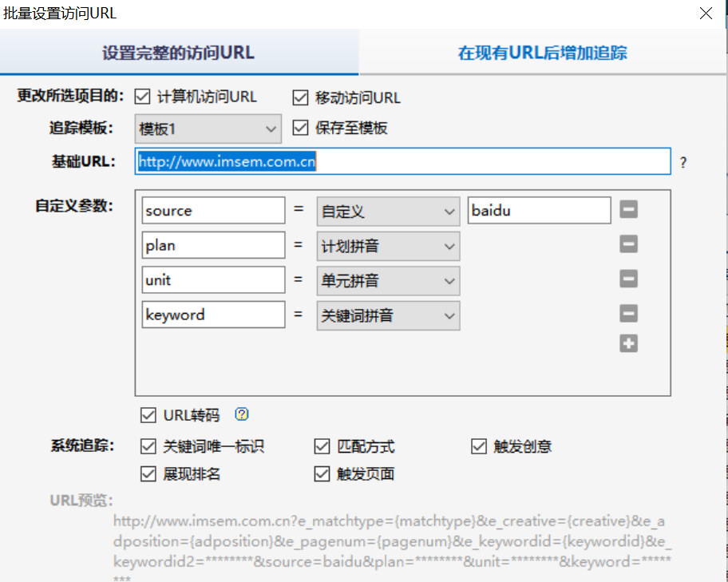Click the baidu parameter value field
Screen dimensions: 728x582
coord(539,209)
